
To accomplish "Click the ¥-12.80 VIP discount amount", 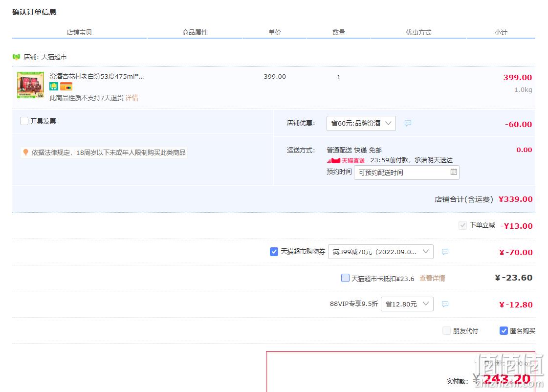I will point(516,305).
